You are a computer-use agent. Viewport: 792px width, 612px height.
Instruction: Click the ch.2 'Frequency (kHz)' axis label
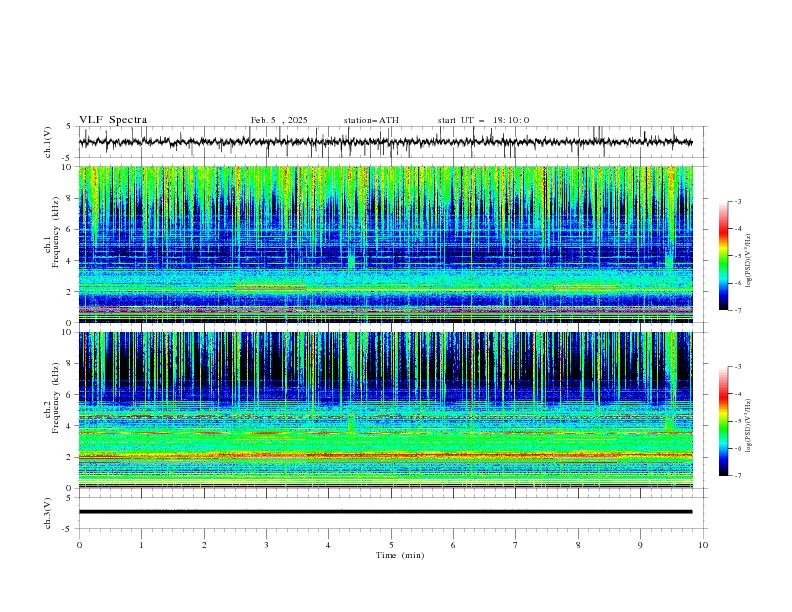(56, 397)
